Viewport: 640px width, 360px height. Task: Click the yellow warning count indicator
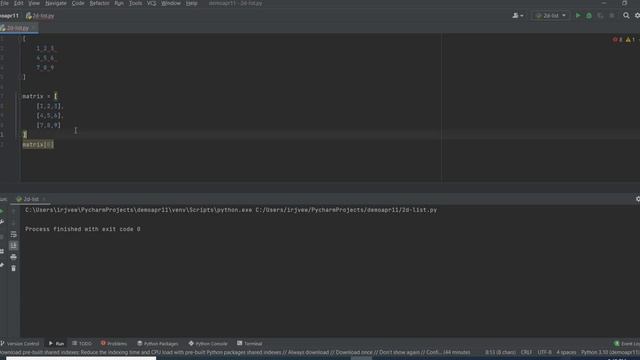point(630,40)
